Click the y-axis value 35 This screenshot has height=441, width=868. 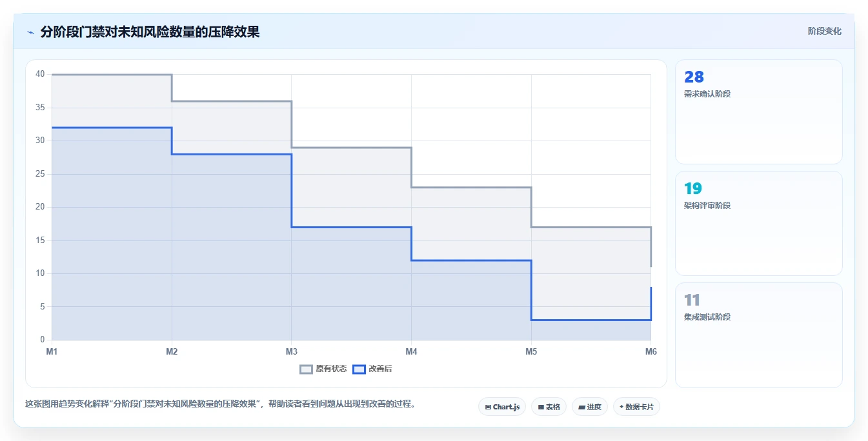[x=40, y=108]
